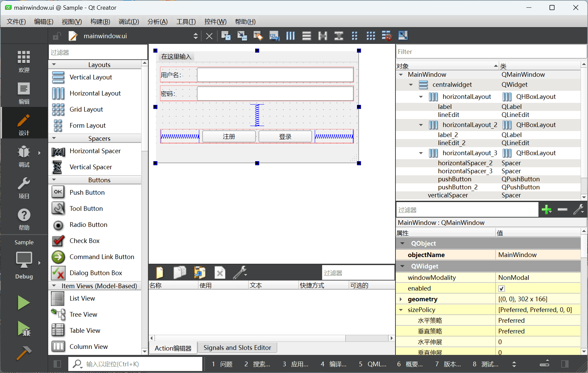The width and height of the screenshot is (588, 373).
Task: Click the Break Layout toolbar icon
Action: [387, 36]
